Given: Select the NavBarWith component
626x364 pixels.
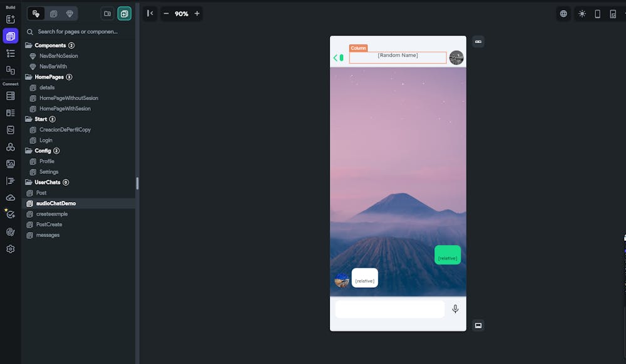Looking at the screenshot, I should coord(53,66).
